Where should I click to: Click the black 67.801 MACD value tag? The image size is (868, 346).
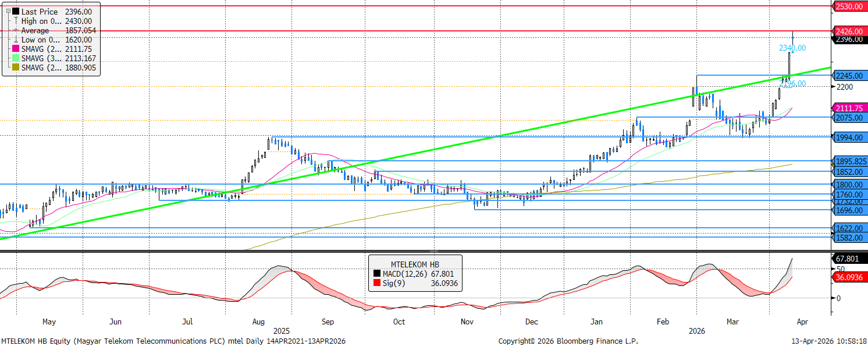849,258
